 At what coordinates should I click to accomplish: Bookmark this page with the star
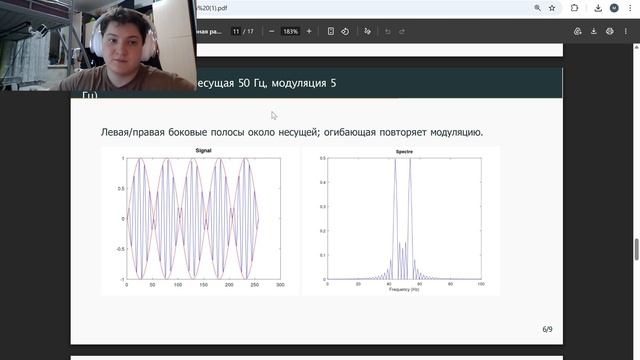[x=552, y=8]
